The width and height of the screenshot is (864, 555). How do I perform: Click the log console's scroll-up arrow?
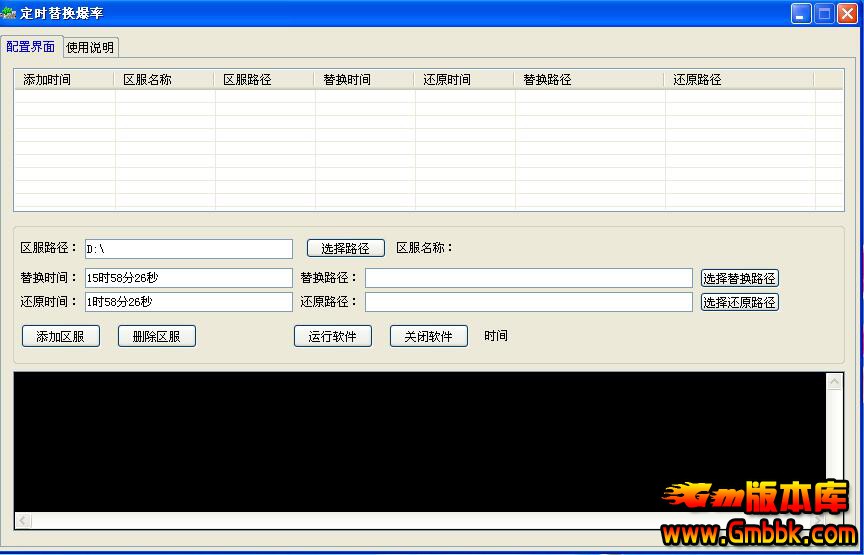835,381
